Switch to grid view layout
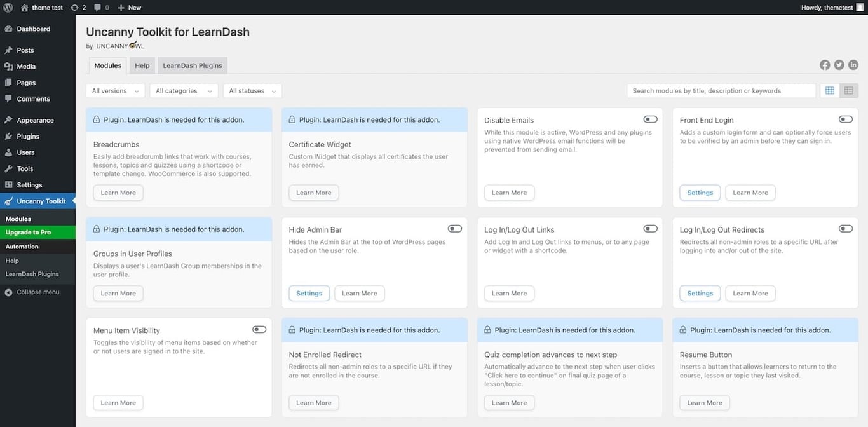 [x=830, y=91]
